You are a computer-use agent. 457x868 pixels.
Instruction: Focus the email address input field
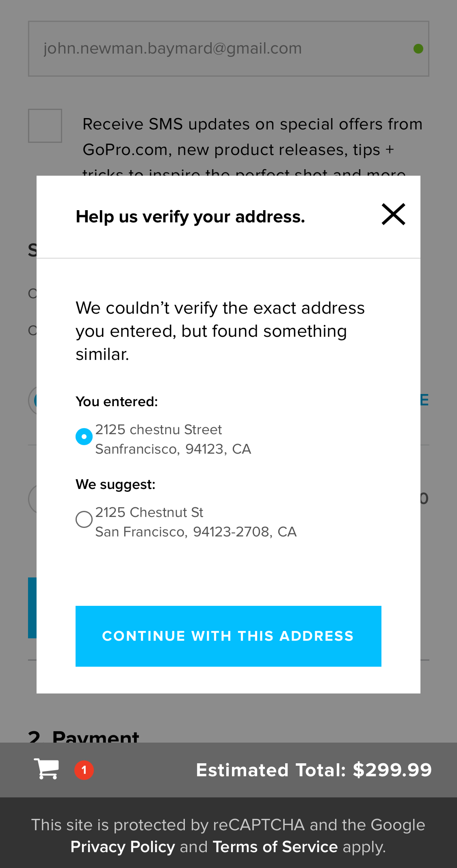pyautogui.click(x=219, y=49)
